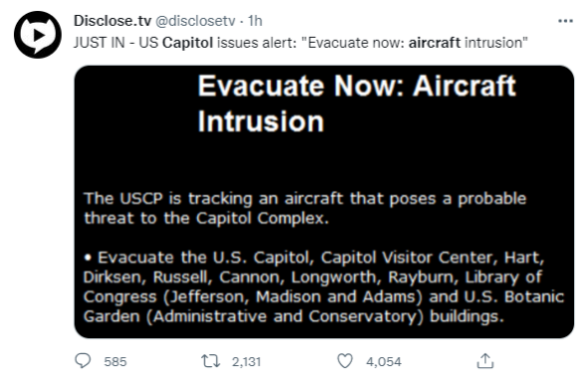Open the Disclose.tv display name link

[113, 21]
